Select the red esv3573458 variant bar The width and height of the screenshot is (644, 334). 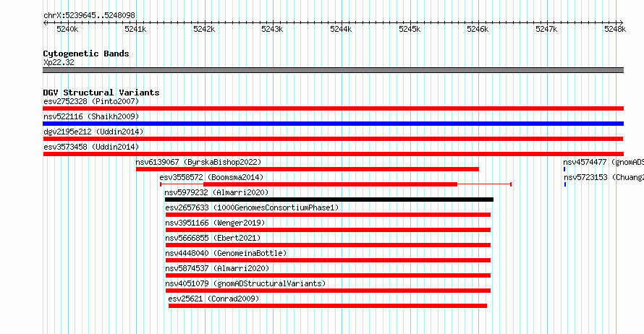333,154
